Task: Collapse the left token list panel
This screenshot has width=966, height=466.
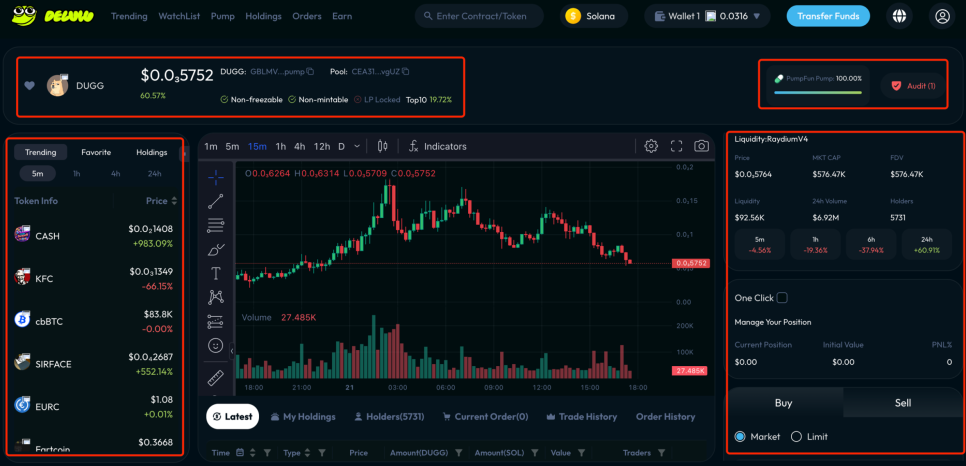Action: click(183, 154)
